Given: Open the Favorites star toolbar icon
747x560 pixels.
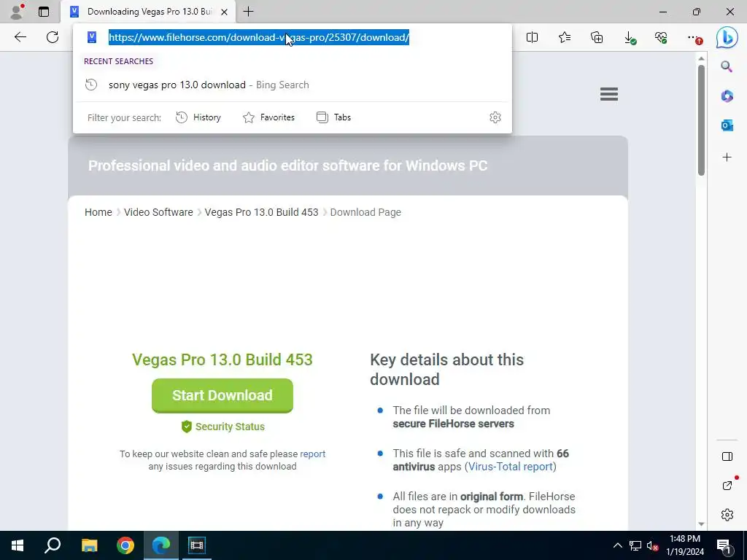Looking at the screenshot, I should (565, 37).
